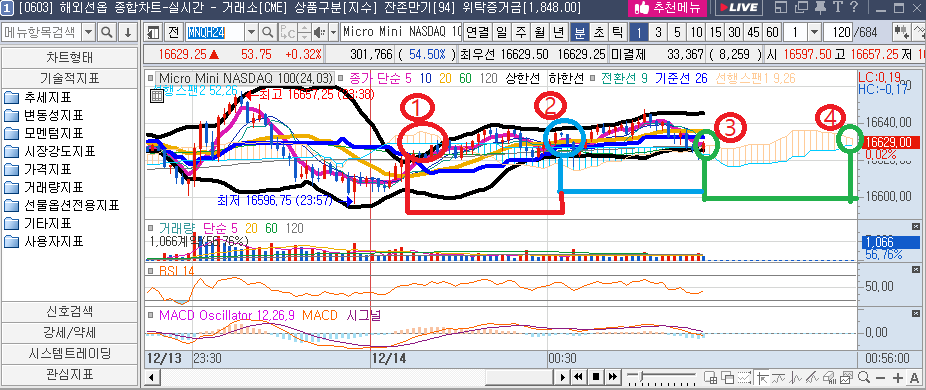The height and width of the screenshot is (390, 926).
Task: Click the down-arrow icon beside menu search
Action: pyautogui.click(x=127, y=32)
